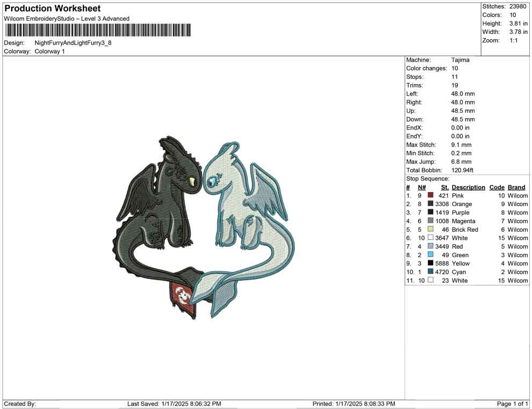This screenshot has height=409, width=532.
Task: Select the 'Colorway 1' value
Action: [49, 52]
